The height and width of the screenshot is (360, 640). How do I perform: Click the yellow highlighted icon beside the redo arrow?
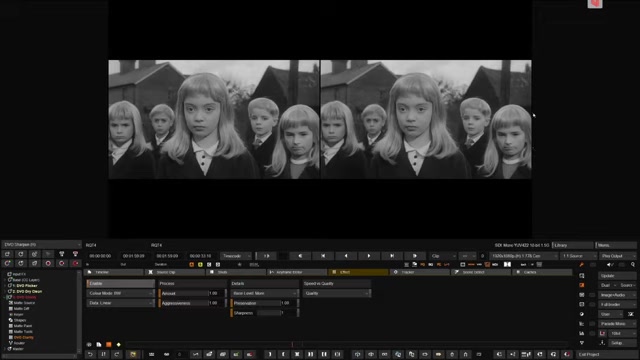point(133,354)
